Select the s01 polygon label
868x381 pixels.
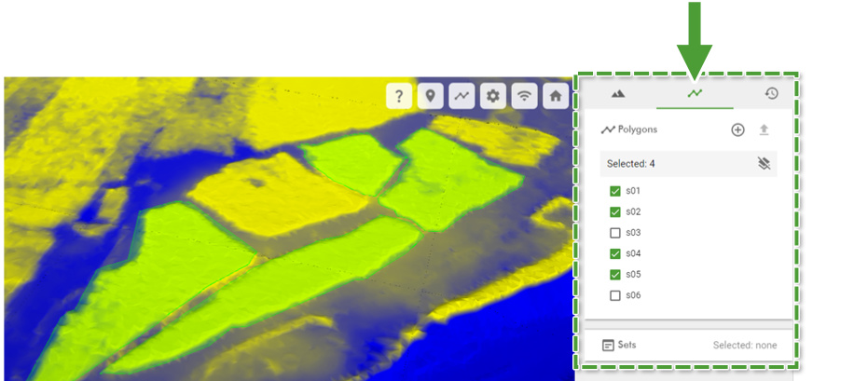click(x=633, y=191)
